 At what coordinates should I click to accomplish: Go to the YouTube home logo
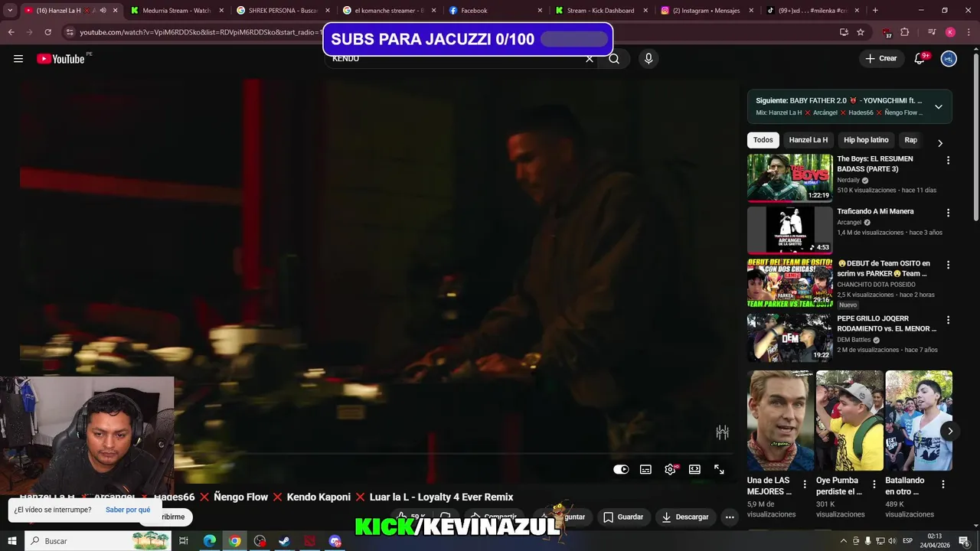tap(60, 59)
